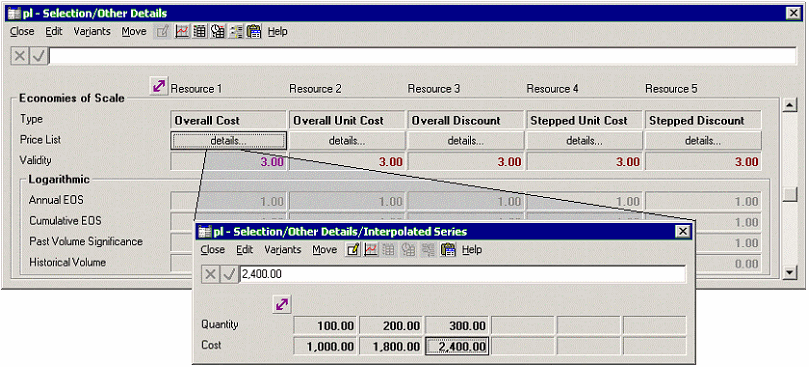Click the pencil edit icon in Interpolated Series window
The image size is (809, 367).
pyautogui.click(x=353, y=250)
